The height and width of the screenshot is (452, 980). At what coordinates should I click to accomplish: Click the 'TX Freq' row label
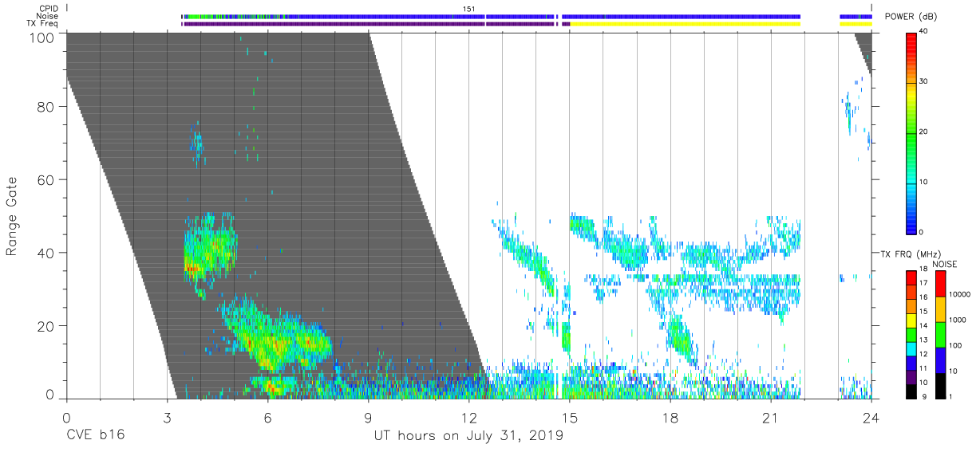(43, 24)
